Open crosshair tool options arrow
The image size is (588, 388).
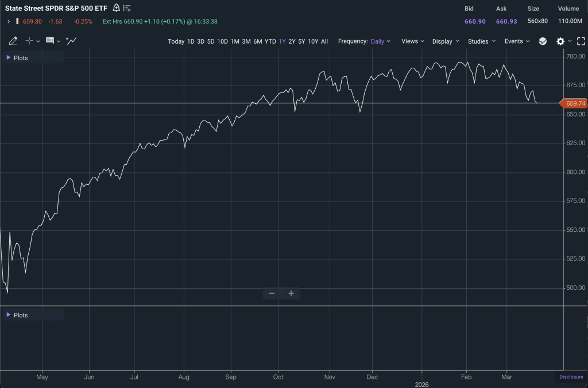38,41
